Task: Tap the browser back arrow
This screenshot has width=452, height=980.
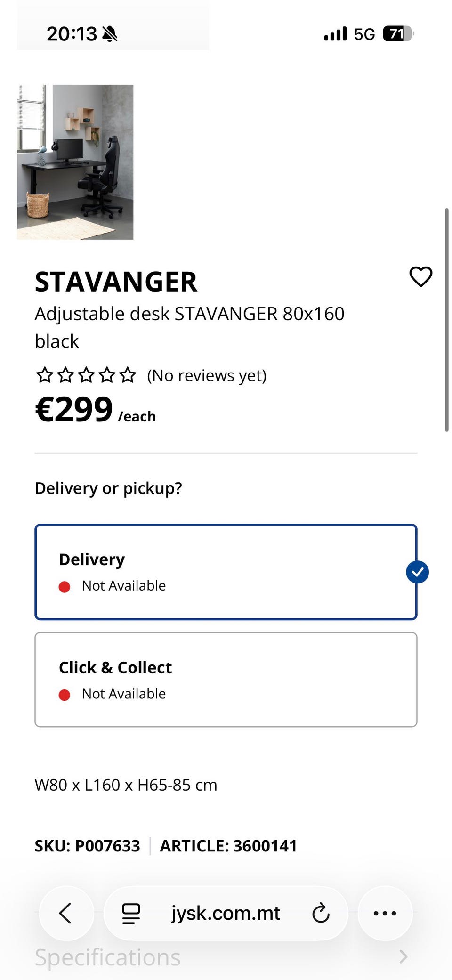Action: point(66,913)
